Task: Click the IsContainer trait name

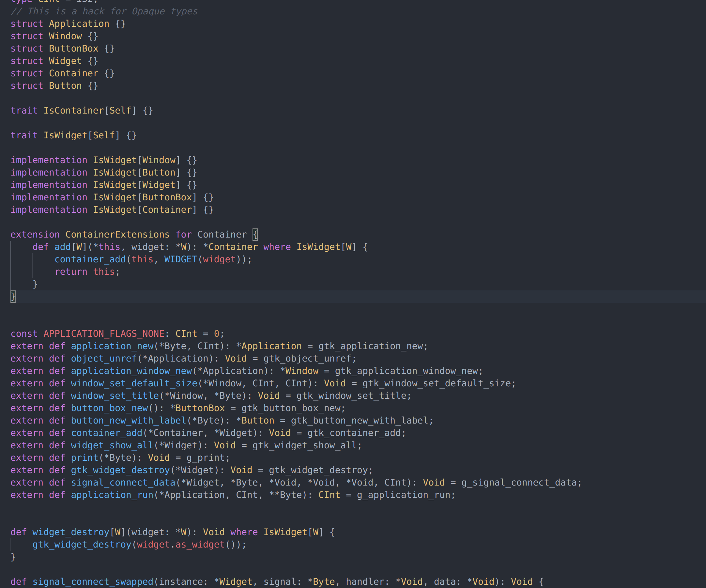Action: pos(74,111)
